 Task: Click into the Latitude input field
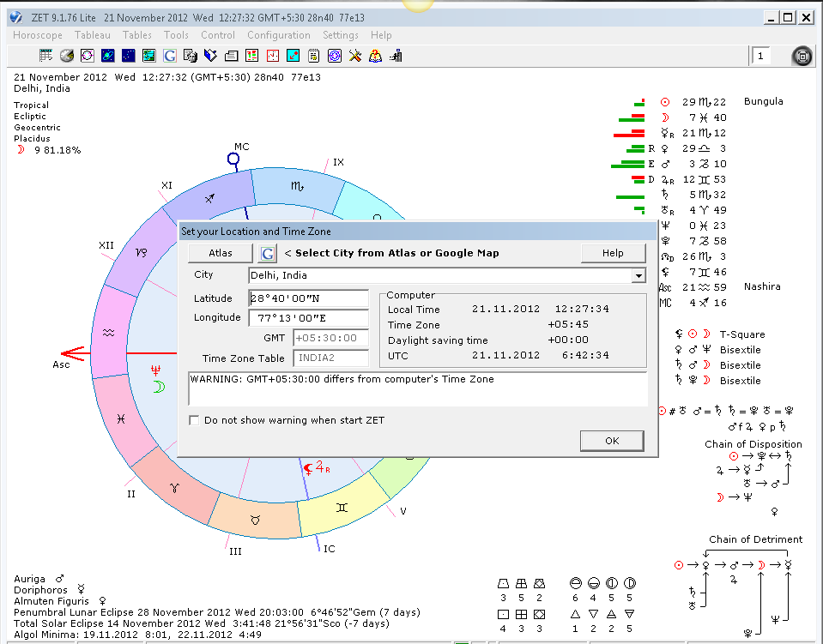point(309,298)
